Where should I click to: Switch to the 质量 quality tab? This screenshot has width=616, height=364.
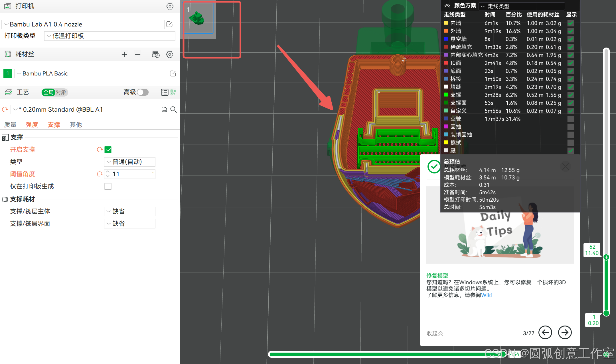coord(10,125)
